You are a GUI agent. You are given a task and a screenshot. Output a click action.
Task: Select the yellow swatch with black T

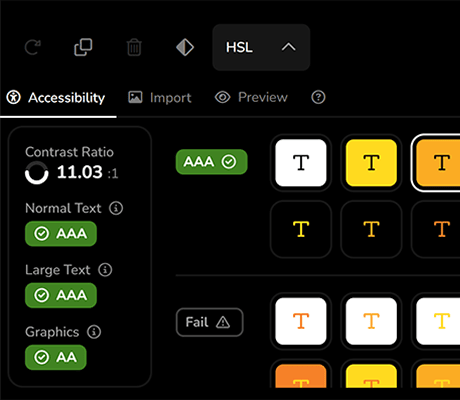[x=371, y=163]
